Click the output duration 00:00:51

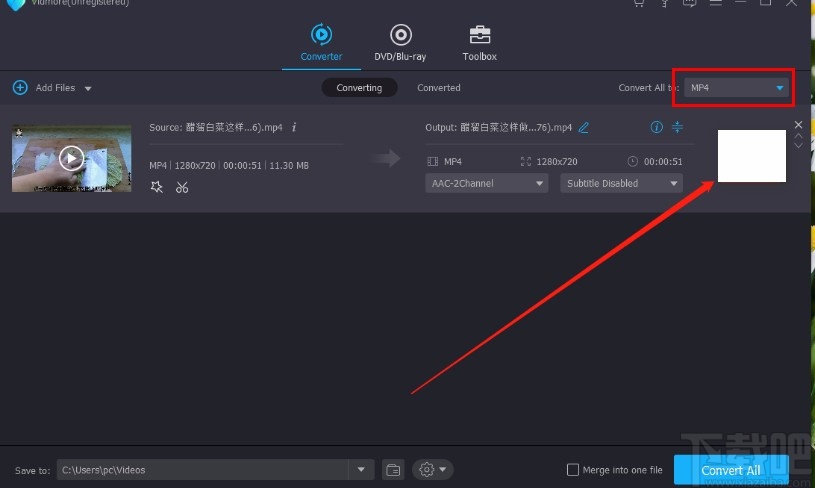663,162
